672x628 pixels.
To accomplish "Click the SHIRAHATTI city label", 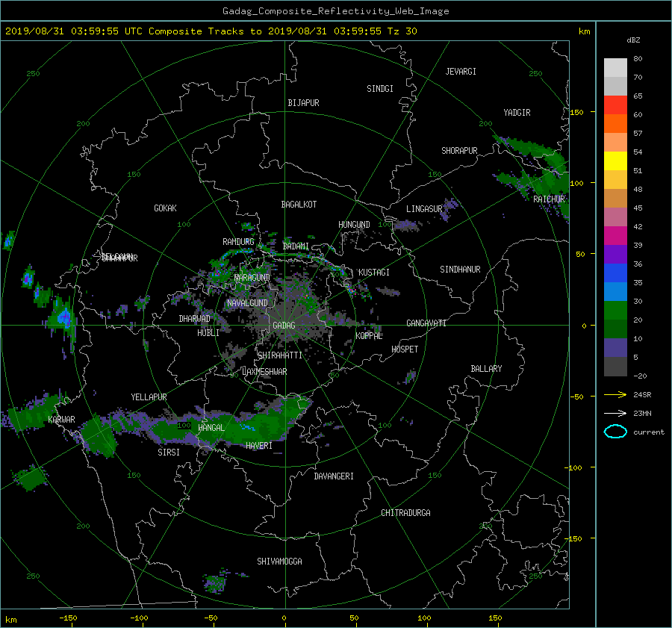I will tap(280, 355).
